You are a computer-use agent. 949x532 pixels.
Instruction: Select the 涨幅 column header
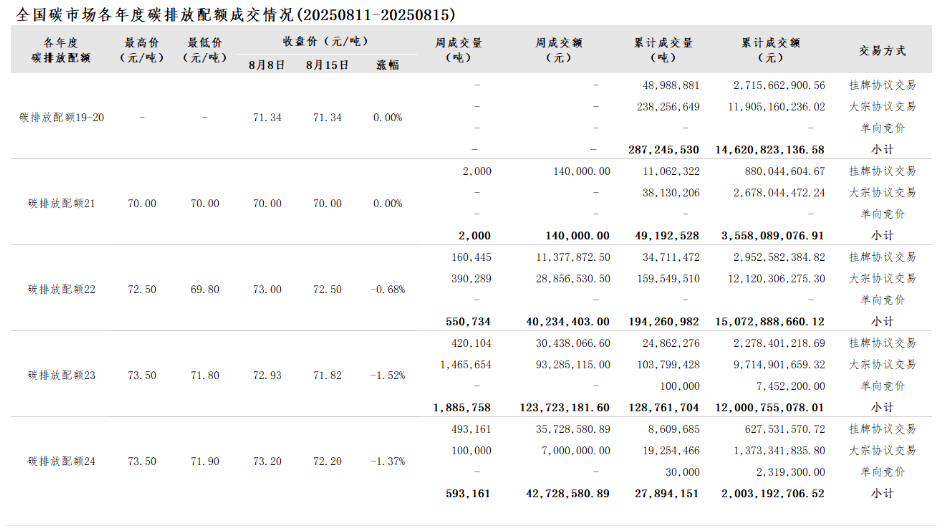387,64
